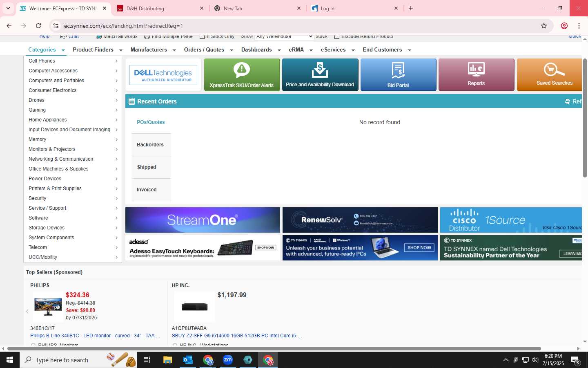The height and width of the screenshot is (368, 588).
Task: Open Outlook from the taskbar
Action: (188, 360)
